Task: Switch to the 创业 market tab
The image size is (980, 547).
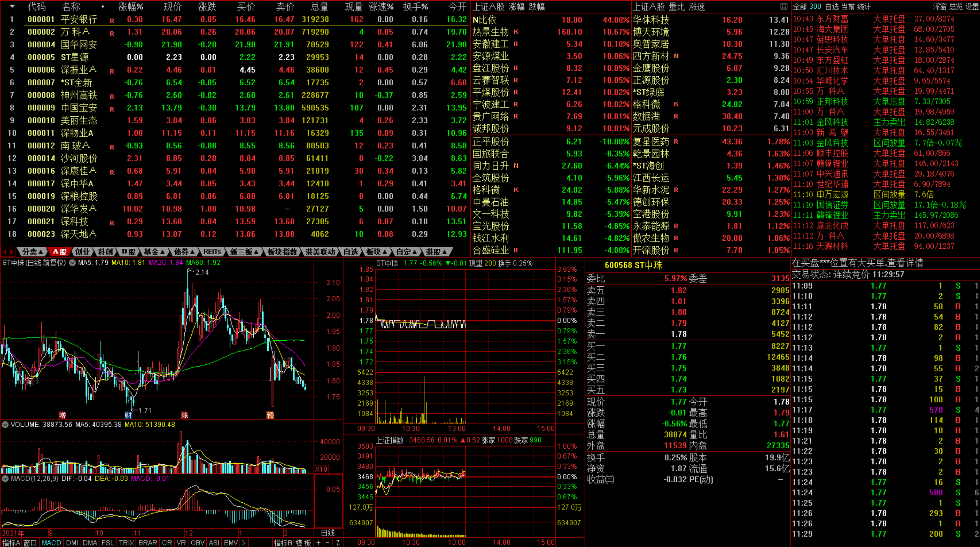Action: [82, 252]
